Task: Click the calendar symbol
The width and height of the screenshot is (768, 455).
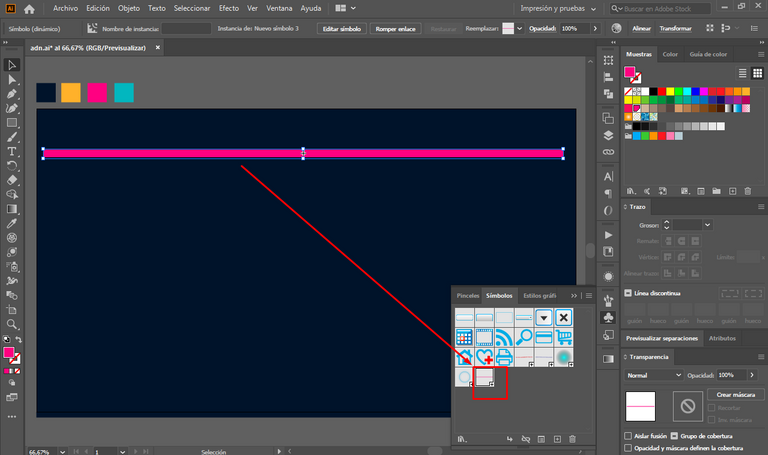Action: (464, 337)
